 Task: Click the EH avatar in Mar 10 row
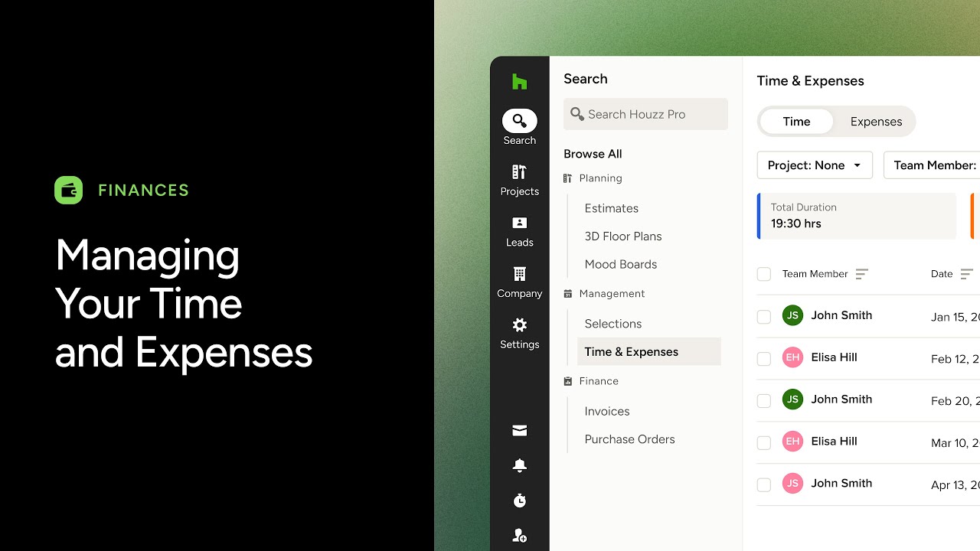coord(792,442)
